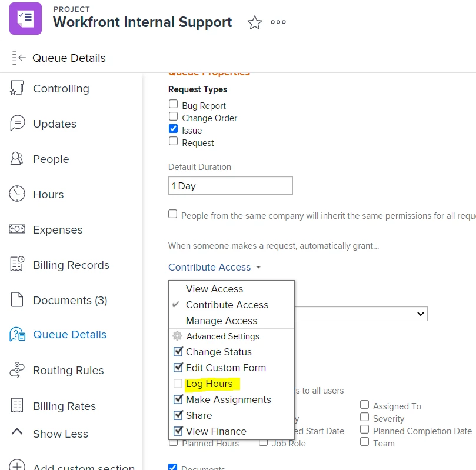Uncheck the Issue request type
The width and height of the screenshot is (476, 470).
coord(174,129)
